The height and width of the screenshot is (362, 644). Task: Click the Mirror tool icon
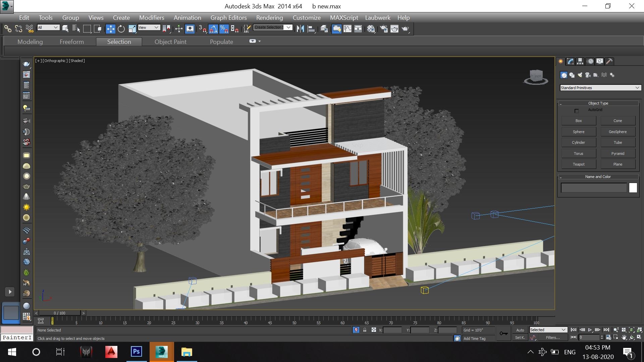(x=300, y=29)
